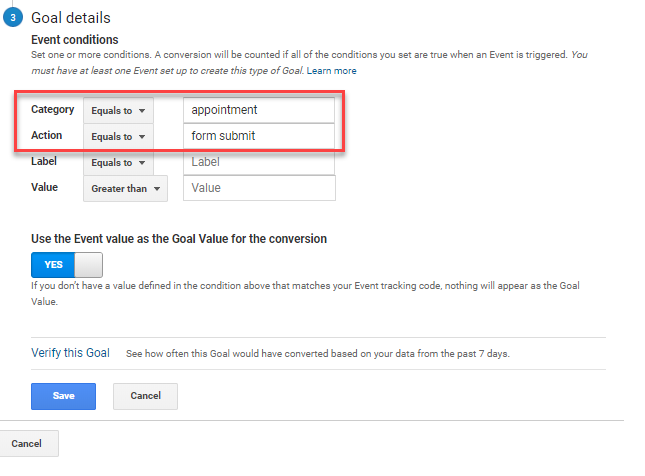Click the Category field containing 'appointment'

[x=259, y=110]
